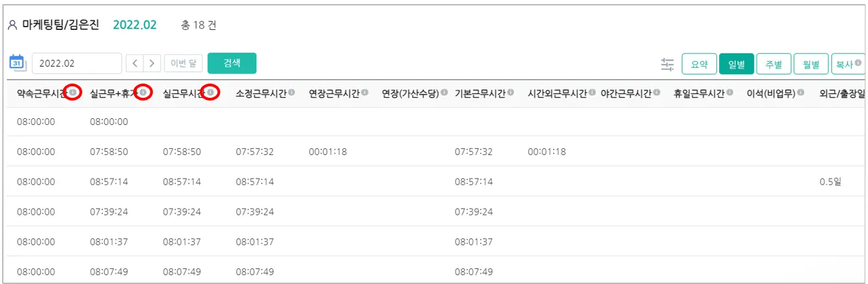The image size is (868, 284).
Task: Switch to 주별 weekly view
Action: pos(774,64)
